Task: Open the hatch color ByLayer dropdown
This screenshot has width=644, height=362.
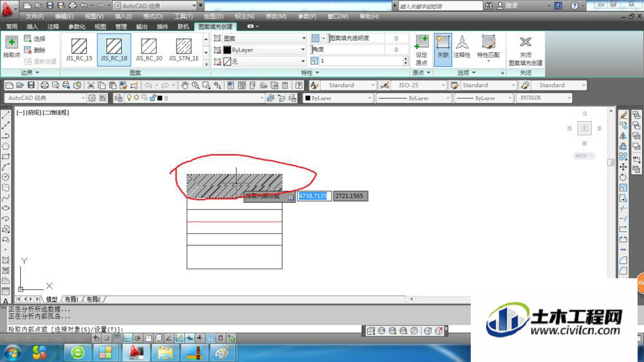Action: (x=265, y=50)
